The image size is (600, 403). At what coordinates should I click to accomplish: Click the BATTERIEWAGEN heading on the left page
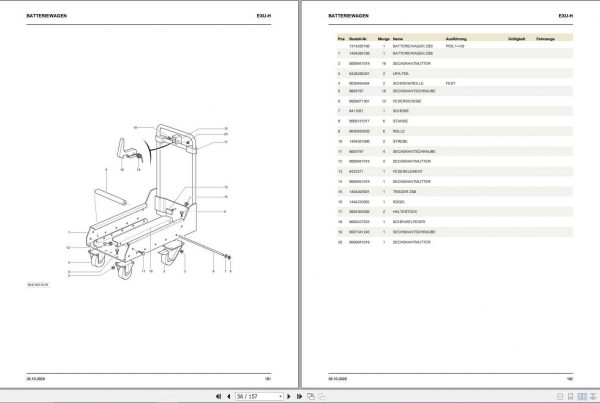[47, 16]
